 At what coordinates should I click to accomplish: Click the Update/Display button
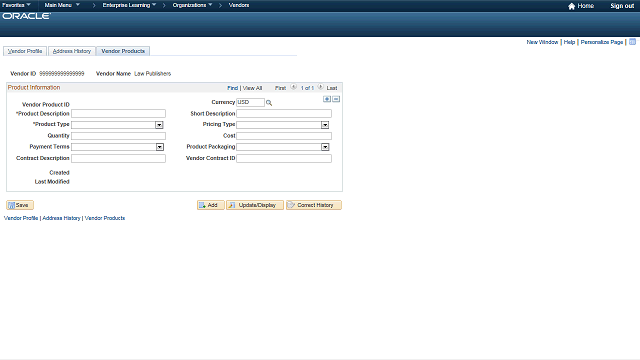(255, 205)
